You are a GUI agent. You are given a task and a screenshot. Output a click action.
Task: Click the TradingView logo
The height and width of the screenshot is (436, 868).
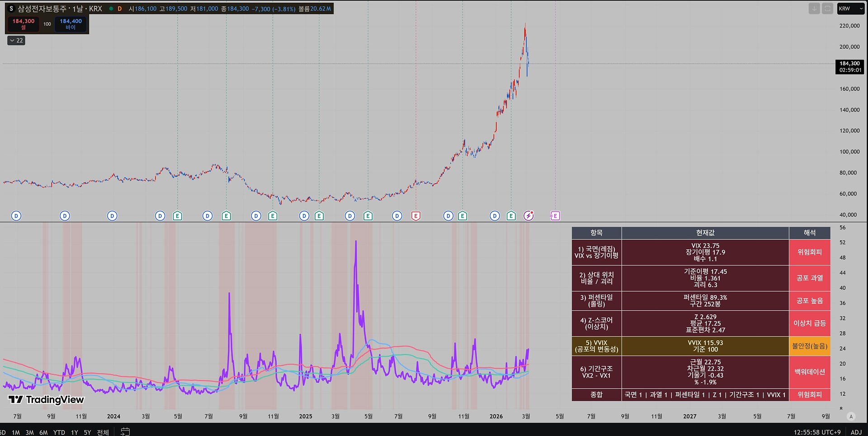tap(46, 399)
